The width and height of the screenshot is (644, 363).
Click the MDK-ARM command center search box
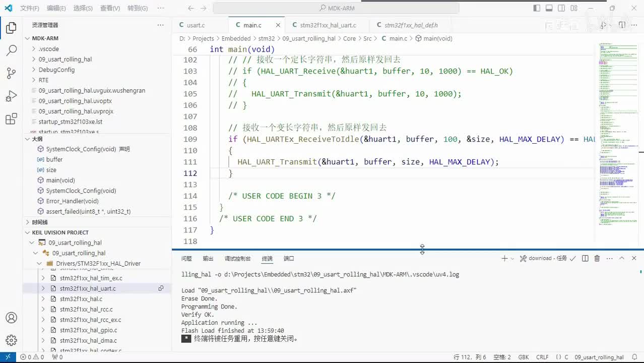(x=336, y=8)
